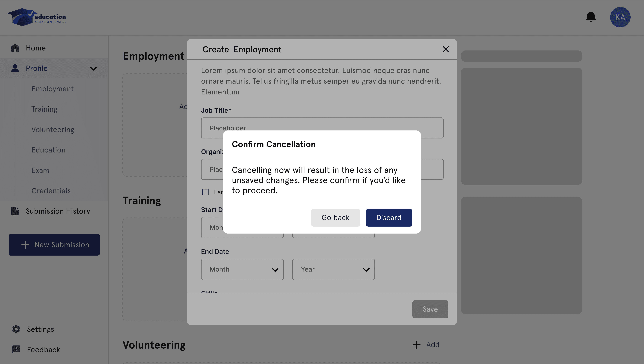The height and width of the screenshot is (364, 644).
Task: Click the Home house icon
Action: click(15, 48)
